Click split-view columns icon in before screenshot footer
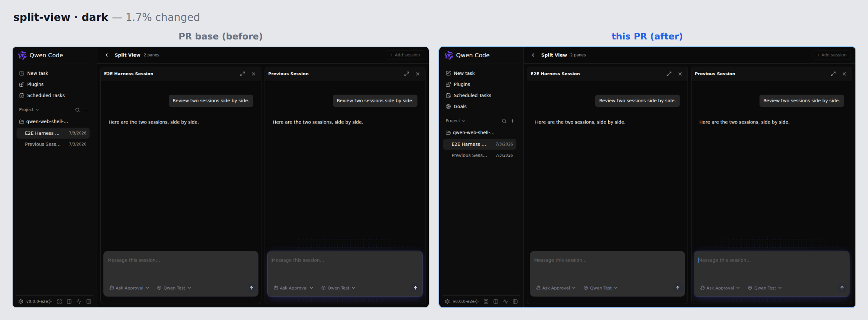Image resolution: width=868 pixels, height=320 pixels. click(x=69, y=301)
